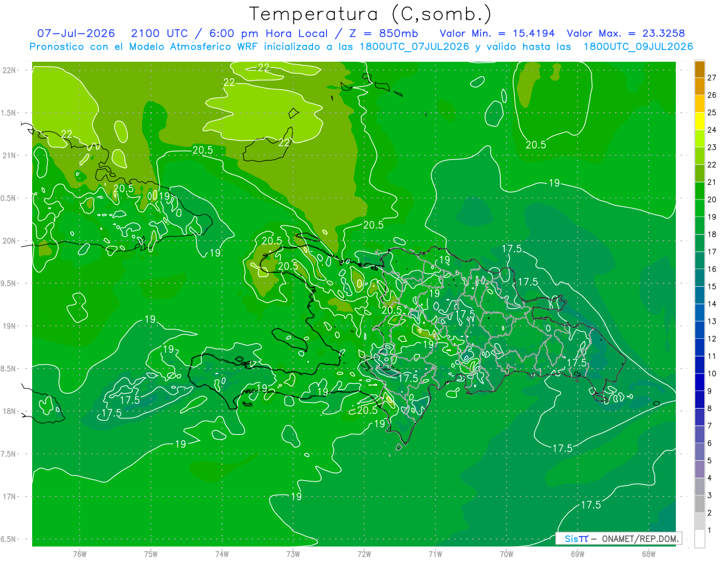Screen dimensions: 728x562
Task: Pick the orange swatch between 26 and 27
Action: point(699,86)
